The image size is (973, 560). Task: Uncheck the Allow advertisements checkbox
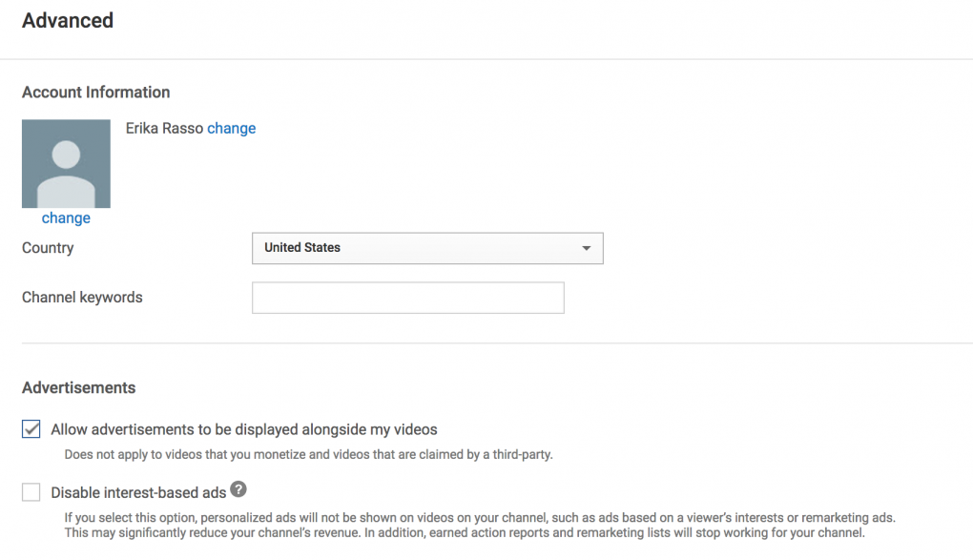pyautogui.click(x=31, y=429)
